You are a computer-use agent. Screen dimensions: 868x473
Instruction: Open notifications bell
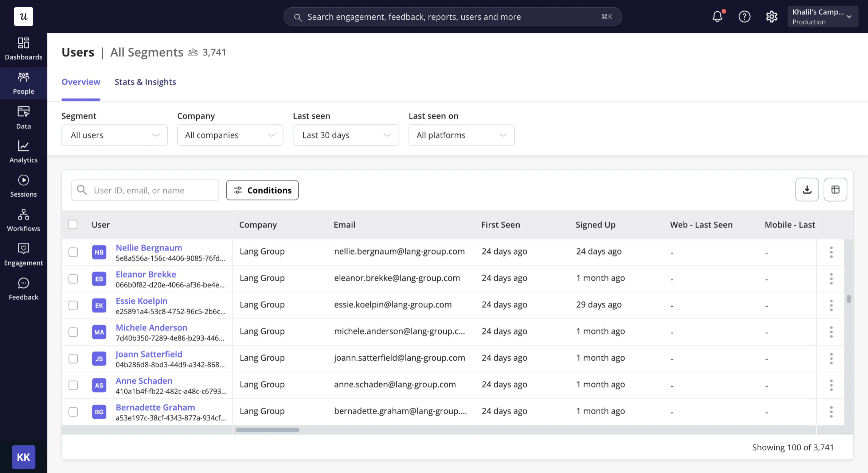tap(718, 16)
